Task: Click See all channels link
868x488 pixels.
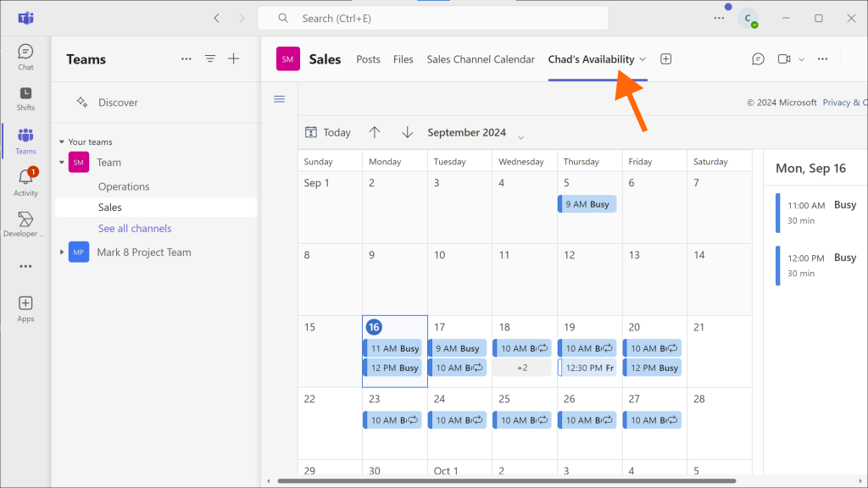Action: (x=135, y=228)
